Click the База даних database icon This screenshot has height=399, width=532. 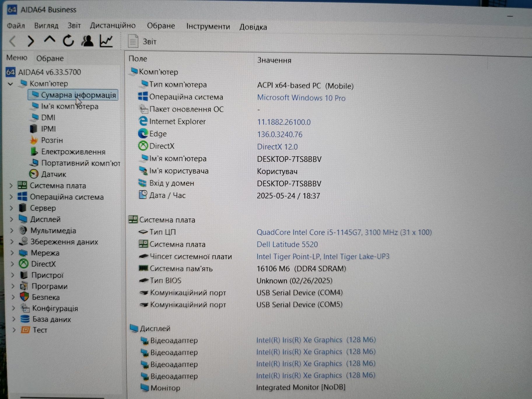[x=25, y=319]
